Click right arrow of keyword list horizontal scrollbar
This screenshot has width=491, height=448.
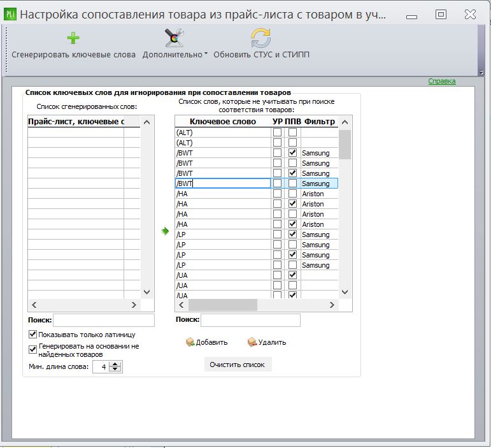coord(332,305)
